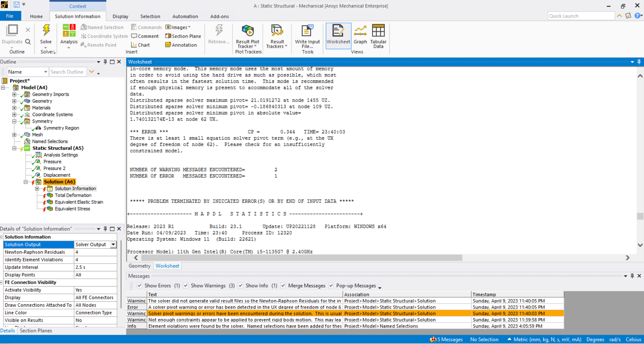Toggle Show Errors checkbox
644x344 pixels.
pos(139,285)
